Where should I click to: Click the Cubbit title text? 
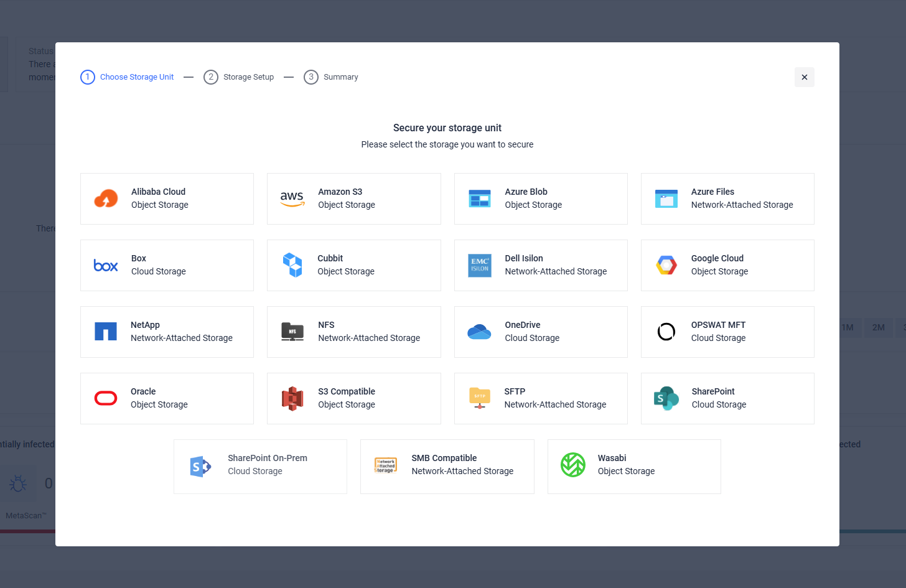330,258
